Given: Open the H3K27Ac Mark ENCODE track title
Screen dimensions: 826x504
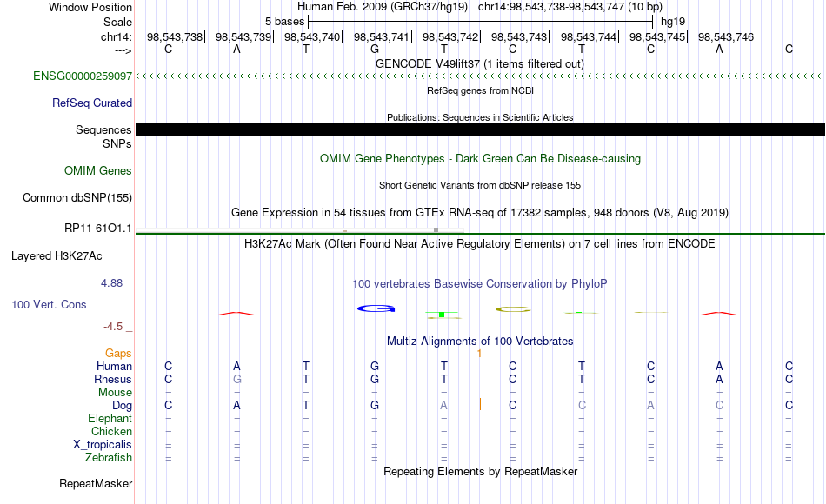Looking at the screenshot, I should point(479,244).
